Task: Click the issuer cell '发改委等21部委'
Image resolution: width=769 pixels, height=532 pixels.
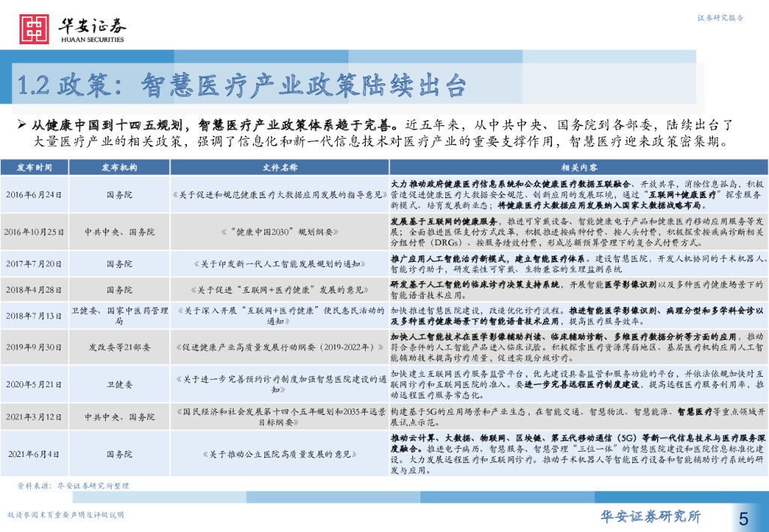Action: click(119, 347)
